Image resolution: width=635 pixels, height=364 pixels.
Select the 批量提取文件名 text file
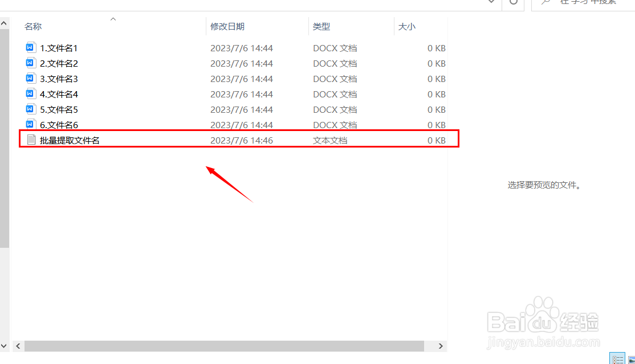[x=70, y=141]
